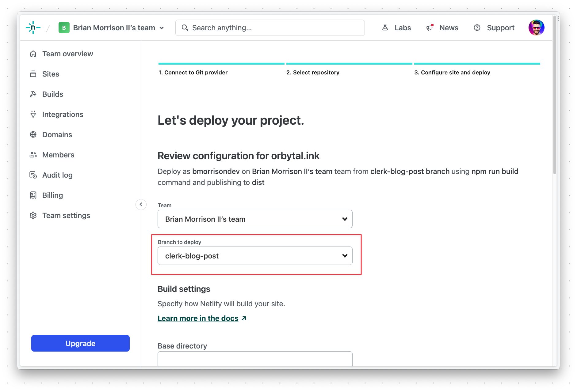Open the Labs flask icon
This screenshot has height=392, width=577.
point(385,28)
